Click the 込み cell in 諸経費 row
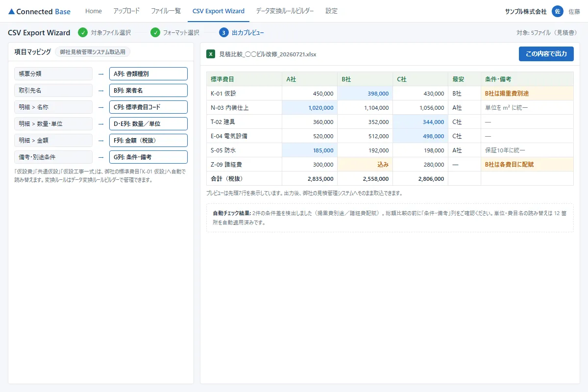This screenshot has height=392, width=588. [x=365, y=164]
